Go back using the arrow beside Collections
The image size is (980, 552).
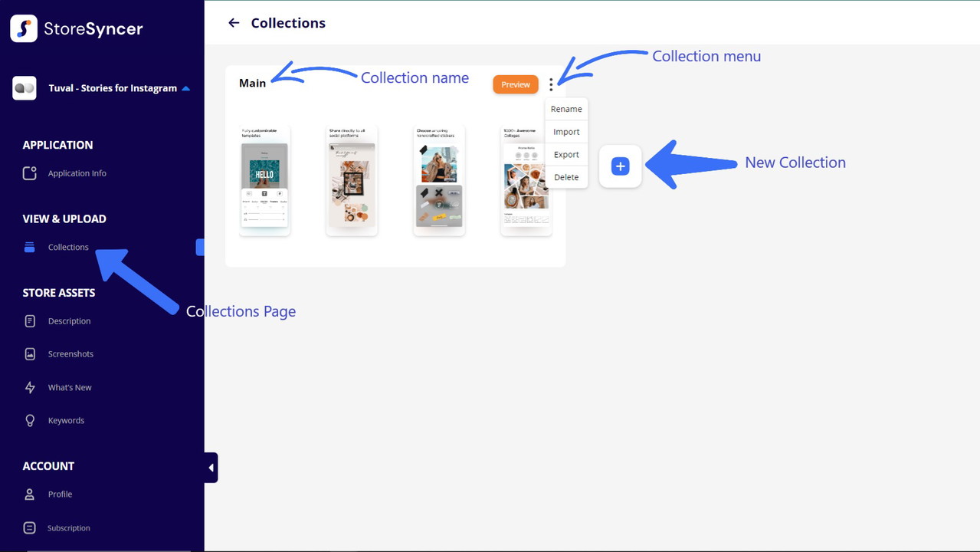(x=234, y=23)
